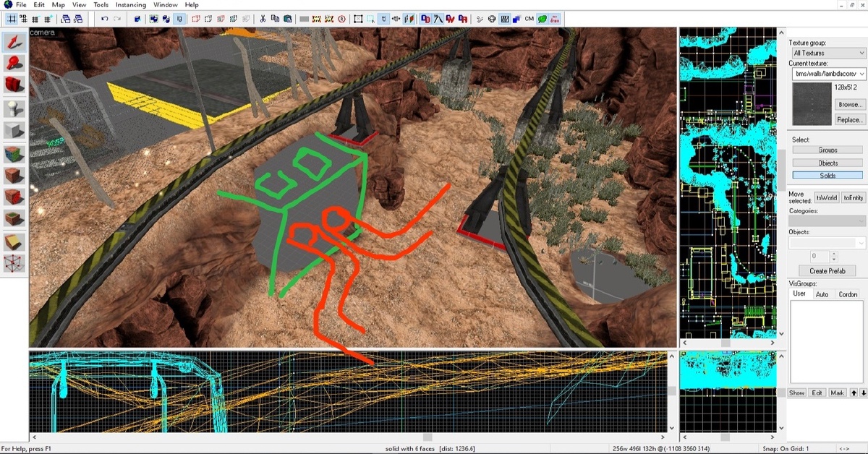Click the Create Prefab button
868x454 pixels.
point(827,269)
